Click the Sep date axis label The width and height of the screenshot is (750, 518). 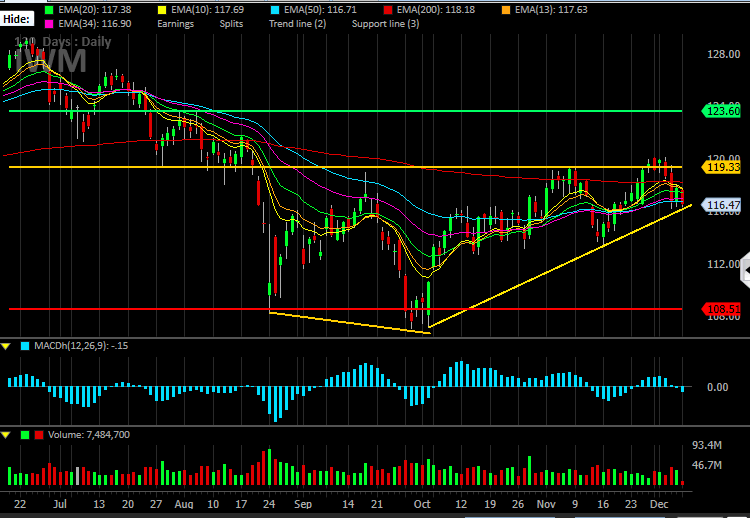tap(303, 504)
